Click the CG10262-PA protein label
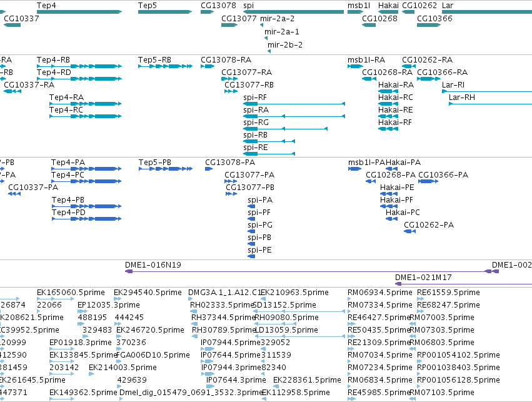The image size is (532, 402). (x=429, y=226)
